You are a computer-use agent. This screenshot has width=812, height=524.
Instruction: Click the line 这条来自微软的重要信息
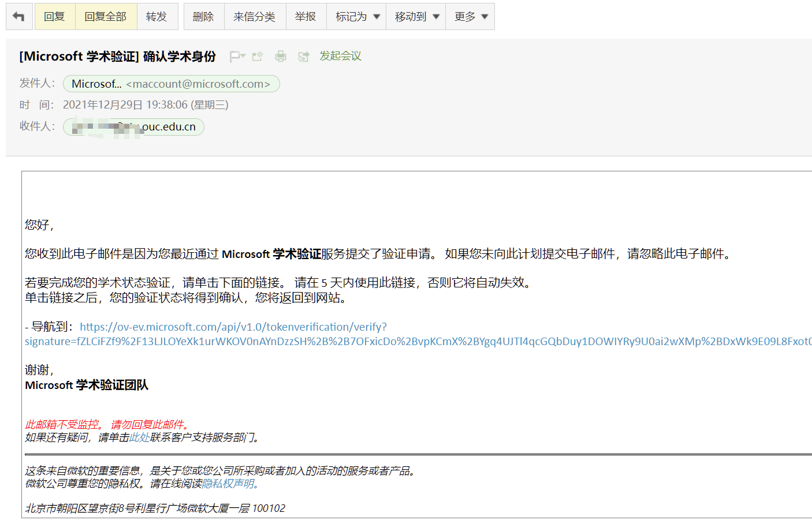click(x=220, y=471)
